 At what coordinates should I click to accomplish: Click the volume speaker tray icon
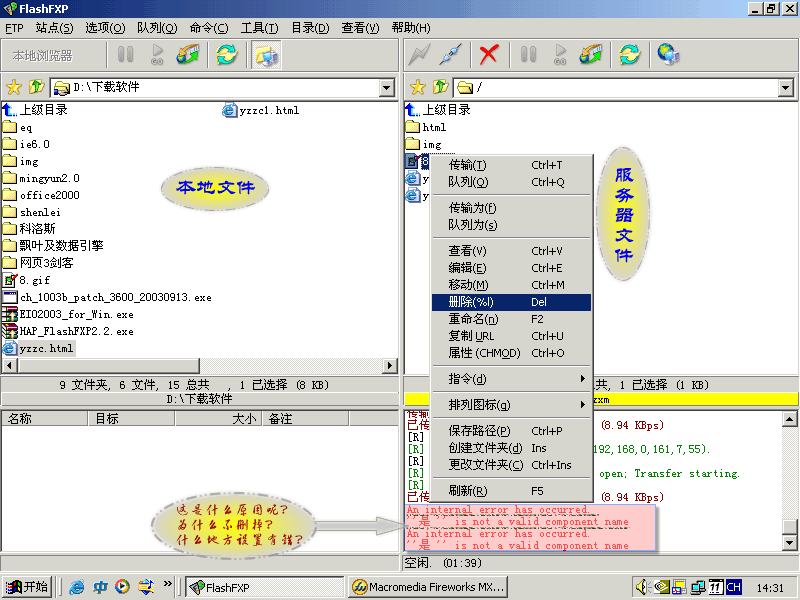pyautogui.click(x=641, y=587)
